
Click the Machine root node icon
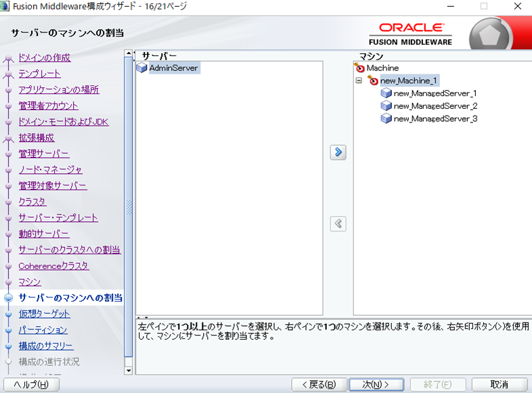[x=359, y=68]
